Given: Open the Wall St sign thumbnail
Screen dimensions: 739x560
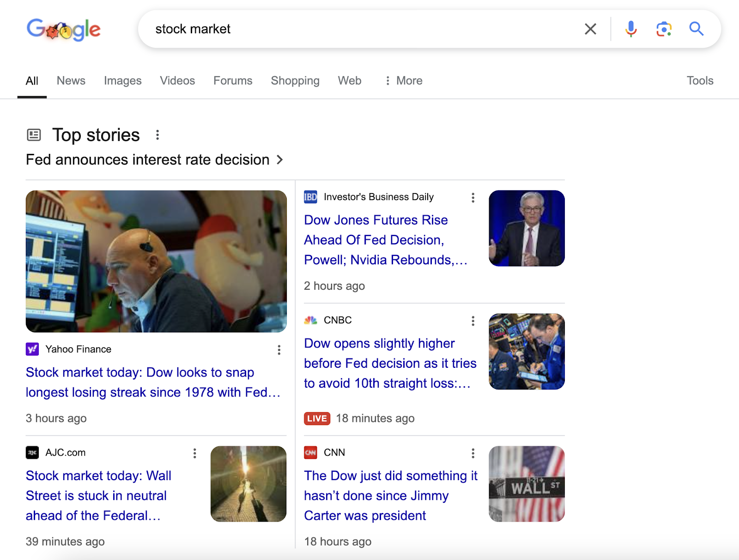Looking at the screenshot, I should [x=527, y=484].
